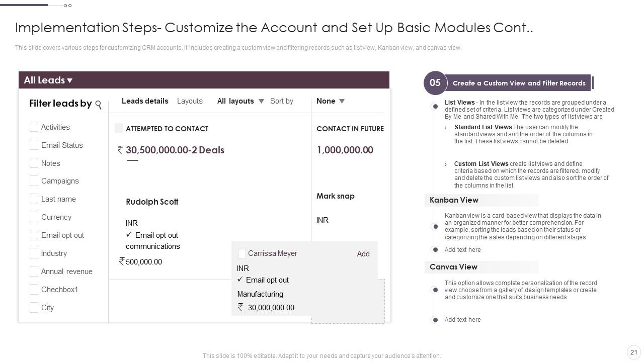Open the All Leads dropdown arrow

click(70, 80)
